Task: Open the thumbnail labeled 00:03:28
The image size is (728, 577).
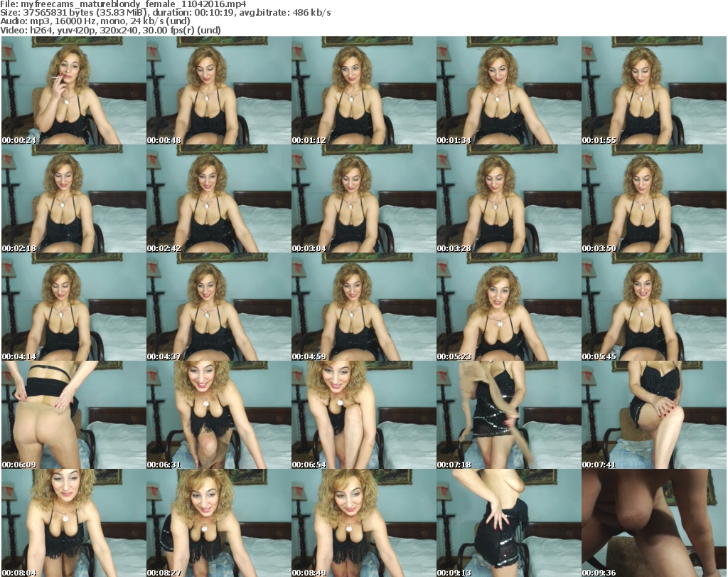Action: 508,198
